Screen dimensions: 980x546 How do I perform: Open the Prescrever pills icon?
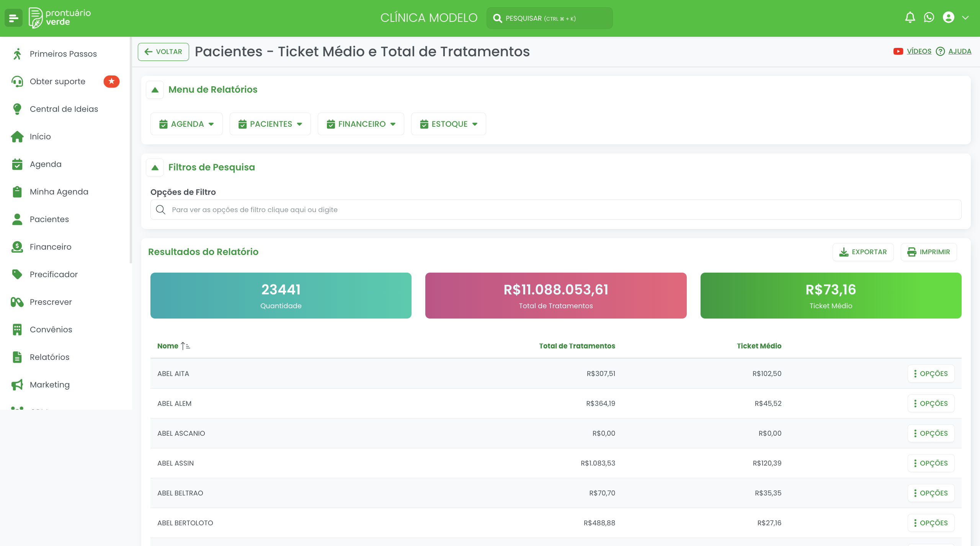17,302
